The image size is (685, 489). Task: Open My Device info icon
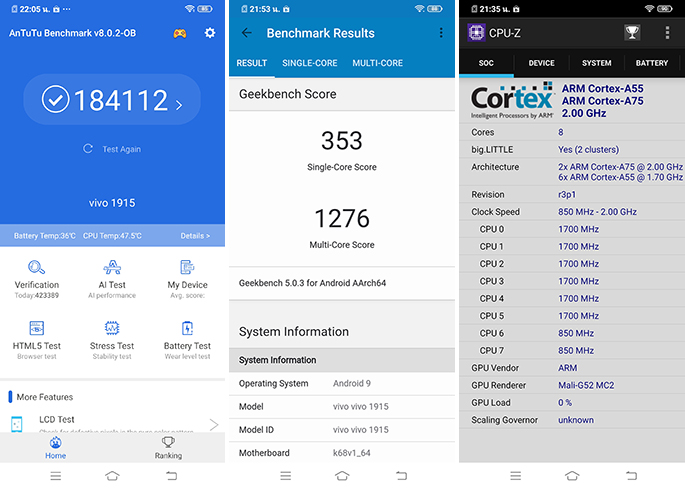click(187, 268)
